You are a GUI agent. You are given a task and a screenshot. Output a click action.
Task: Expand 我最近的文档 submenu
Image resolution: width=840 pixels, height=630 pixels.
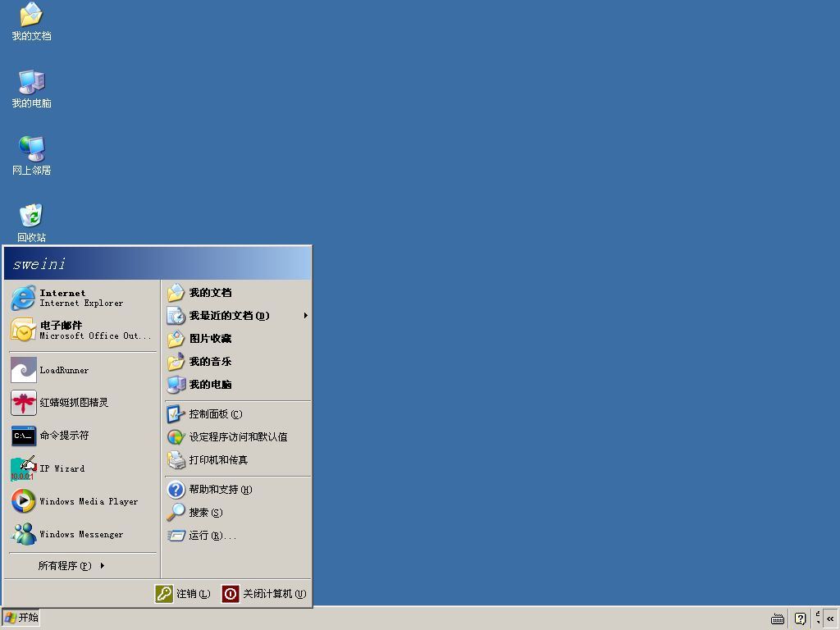click(237, 316)
